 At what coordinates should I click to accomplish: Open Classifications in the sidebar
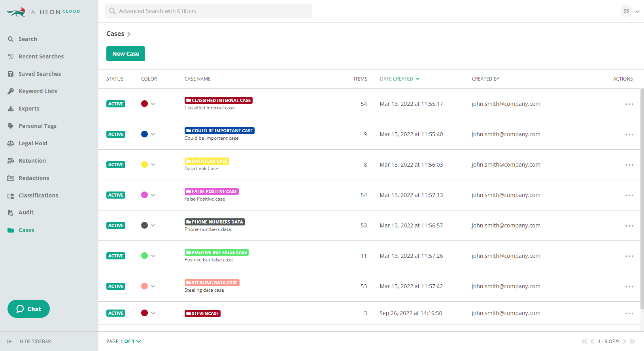tap(38, 195)
